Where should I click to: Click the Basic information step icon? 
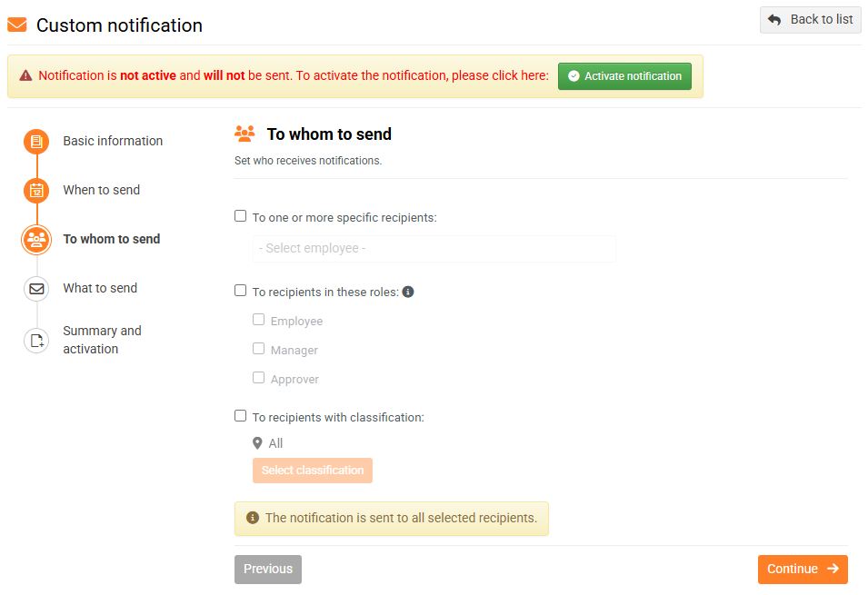click(x=36, y=141)
